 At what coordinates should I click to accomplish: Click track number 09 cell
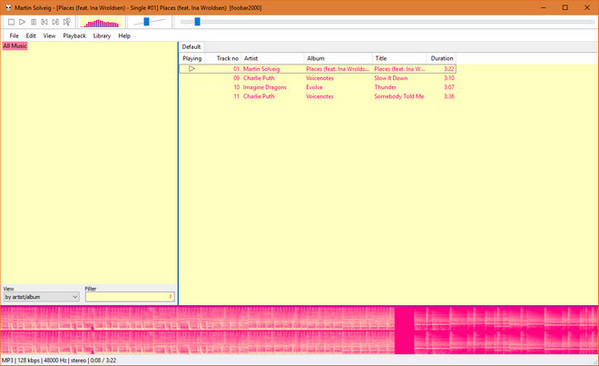236,78
